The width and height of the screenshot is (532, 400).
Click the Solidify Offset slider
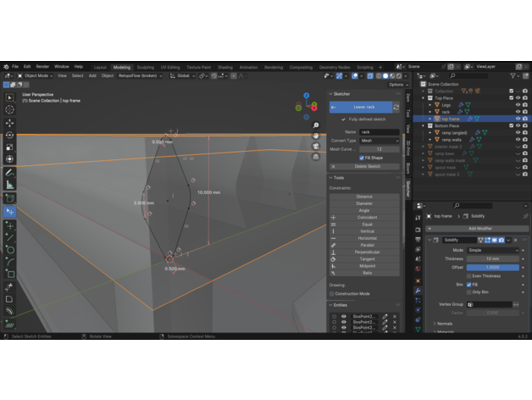coord(491,267)
